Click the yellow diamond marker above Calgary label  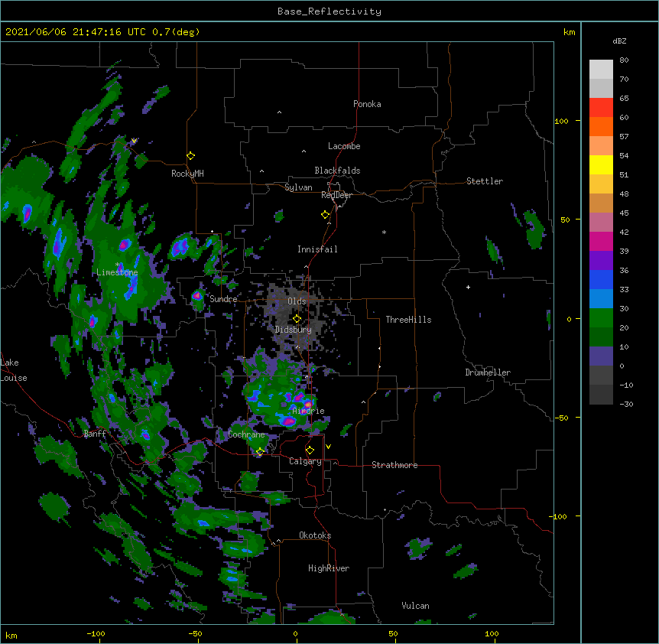coord(310,450)
